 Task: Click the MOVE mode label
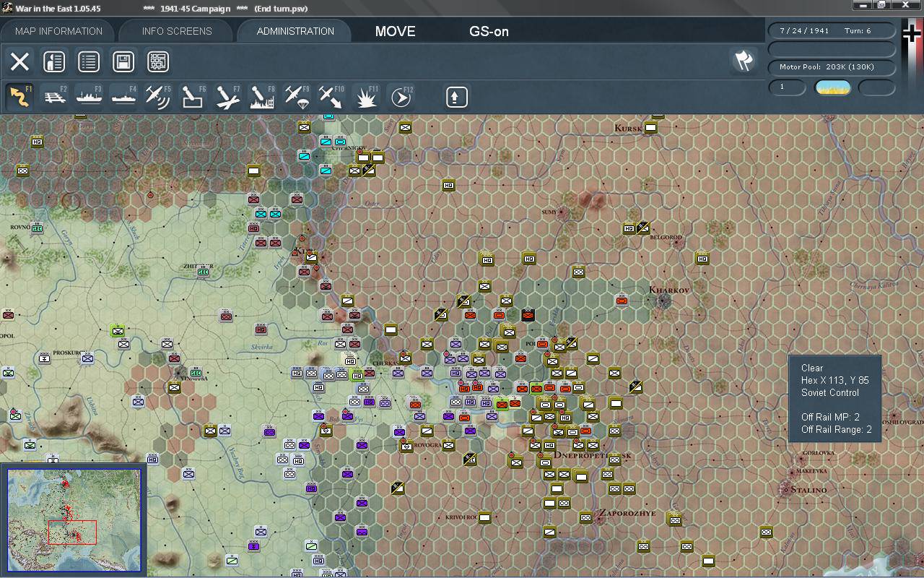pos(395,31)
